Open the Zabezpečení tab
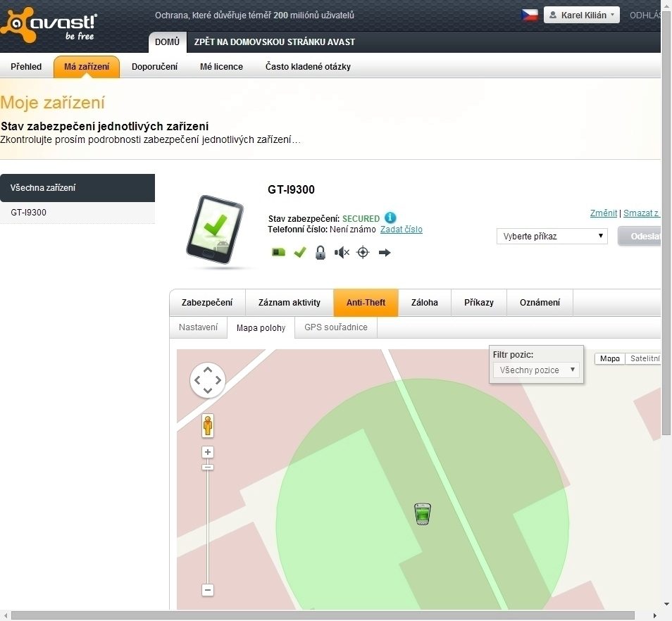 [x=207, y=302]
